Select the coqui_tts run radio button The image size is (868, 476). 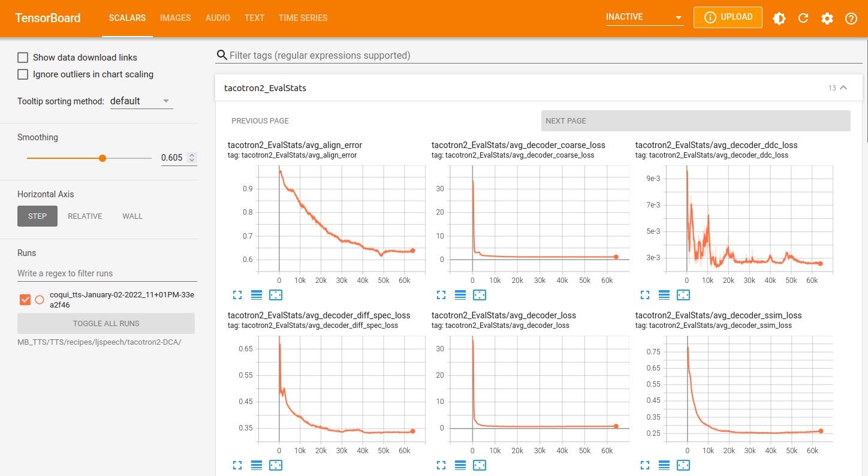click(x=40, y=300)
